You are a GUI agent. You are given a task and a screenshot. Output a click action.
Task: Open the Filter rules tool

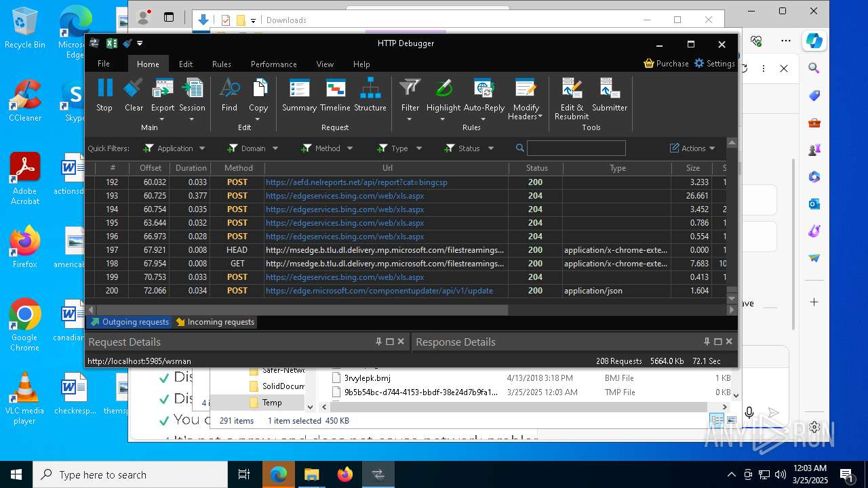pyautogui.click(x=410, y=99)
